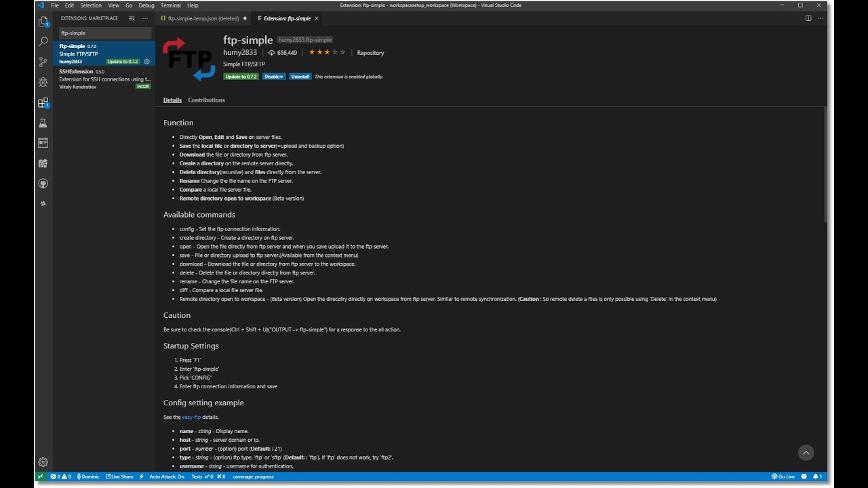Viewport: 868px width, 488px height.
Task: Open the GitHub view icon
Action: coord(43,184)
